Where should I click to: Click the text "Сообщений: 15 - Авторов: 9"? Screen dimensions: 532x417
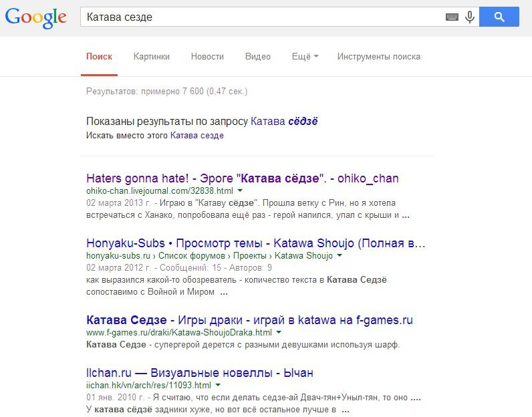[x=216, y=268]
